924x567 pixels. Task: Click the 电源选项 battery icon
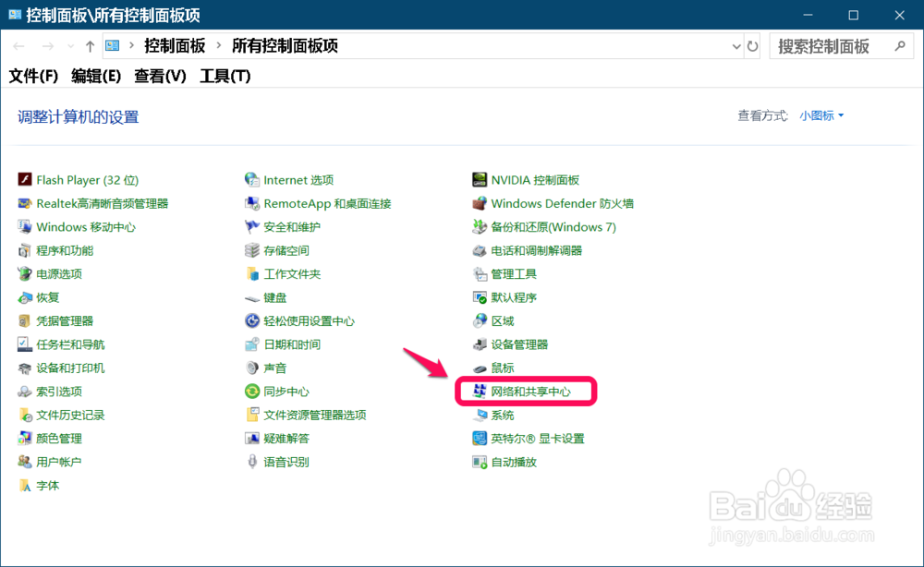click(x=25, y=273)
